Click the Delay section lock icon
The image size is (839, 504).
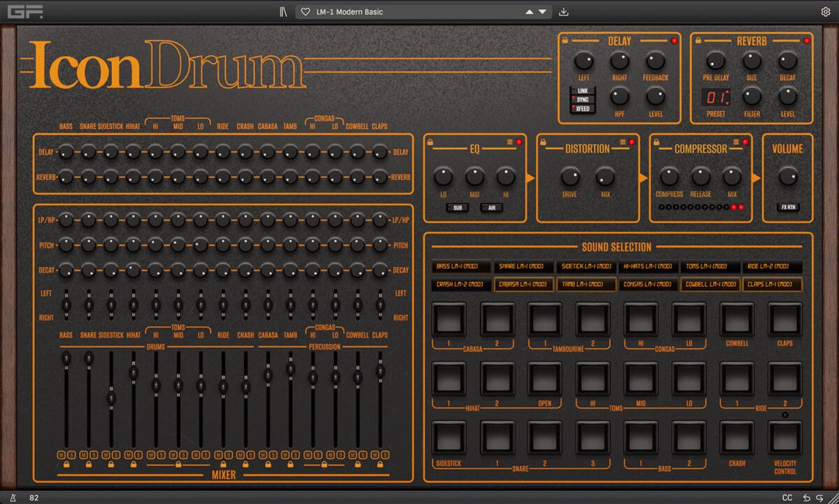pyautogui.click(x=566, y=40)
